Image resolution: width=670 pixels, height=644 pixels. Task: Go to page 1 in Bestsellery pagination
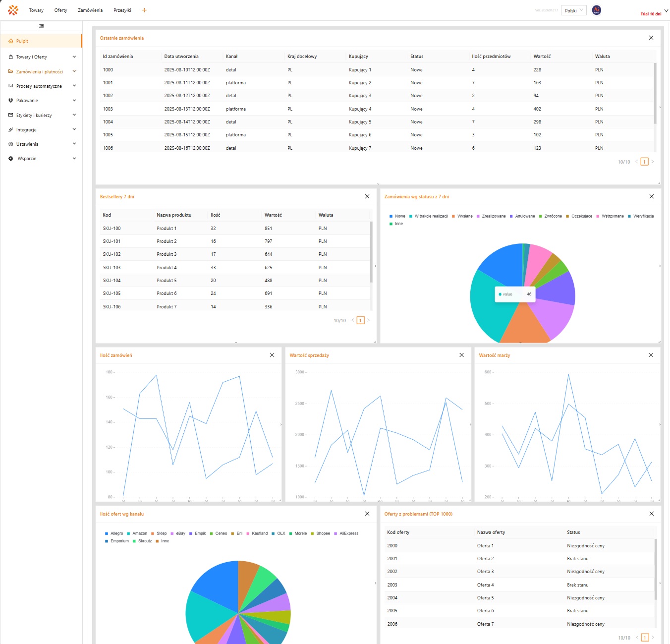(x=360, y=320)
